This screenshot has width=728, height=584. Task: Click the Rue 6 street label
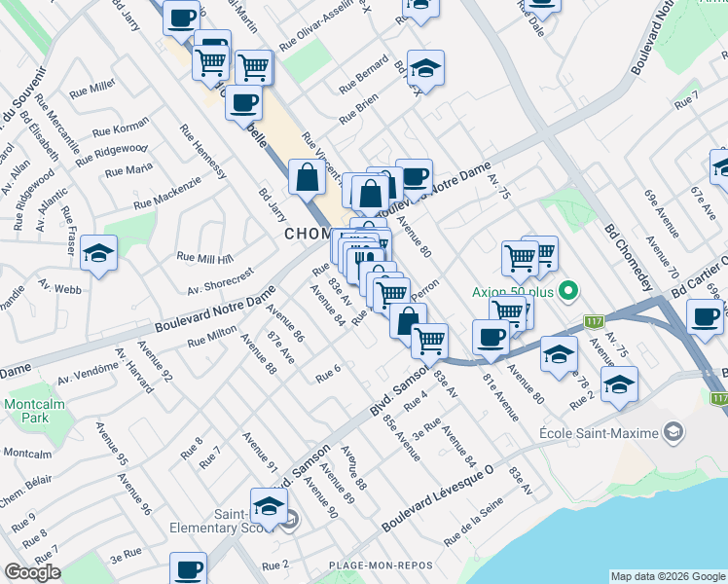328,374
